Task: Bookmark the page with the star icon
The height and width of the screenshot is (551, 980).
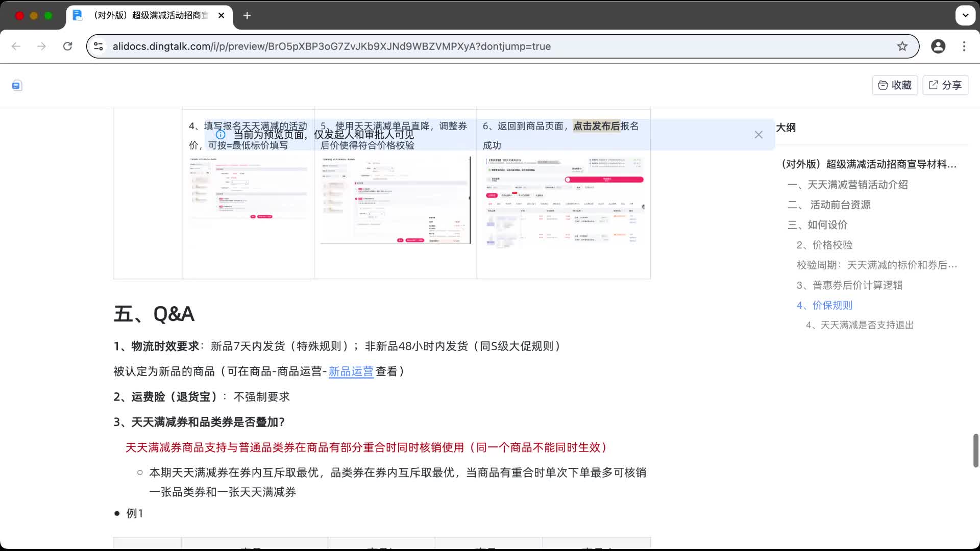Action: point(902,46)
